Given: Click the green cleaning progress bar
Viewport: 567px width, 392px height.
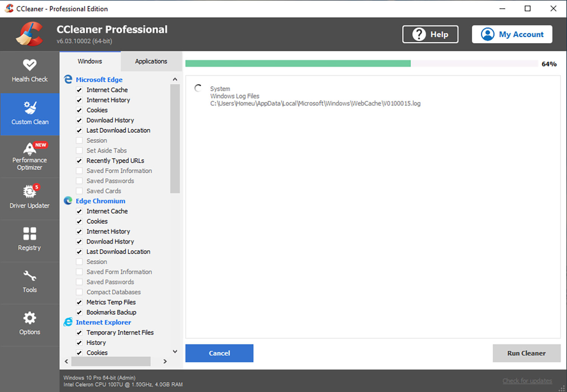Looking at the screenshot, I should [298, 63].
